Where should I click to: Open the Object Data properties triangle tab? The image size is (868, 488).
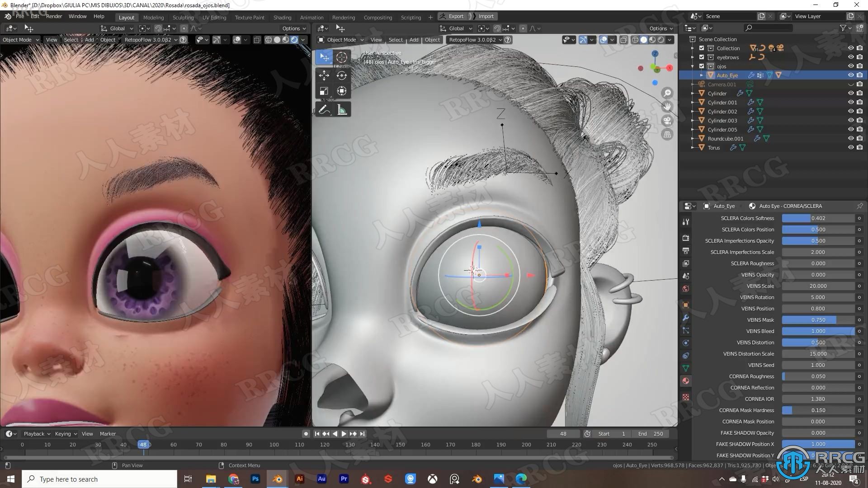pos(686,368)
